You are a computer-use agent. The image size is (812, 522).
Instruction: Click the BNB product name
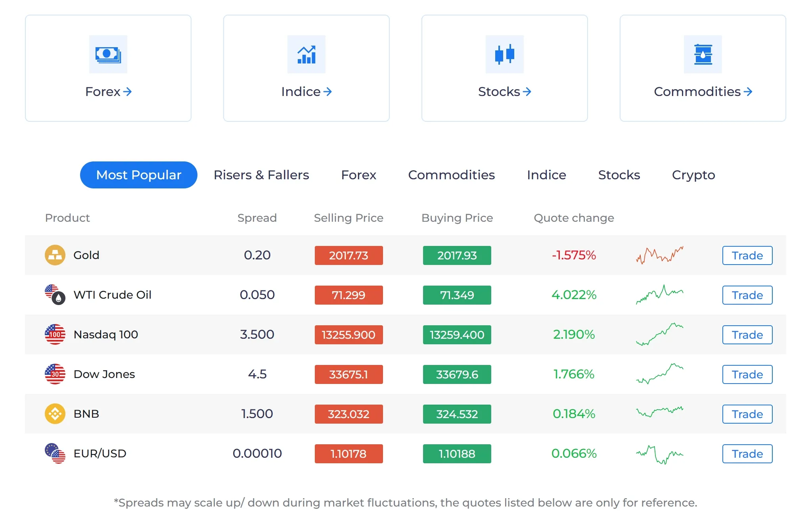click(86, 414)
